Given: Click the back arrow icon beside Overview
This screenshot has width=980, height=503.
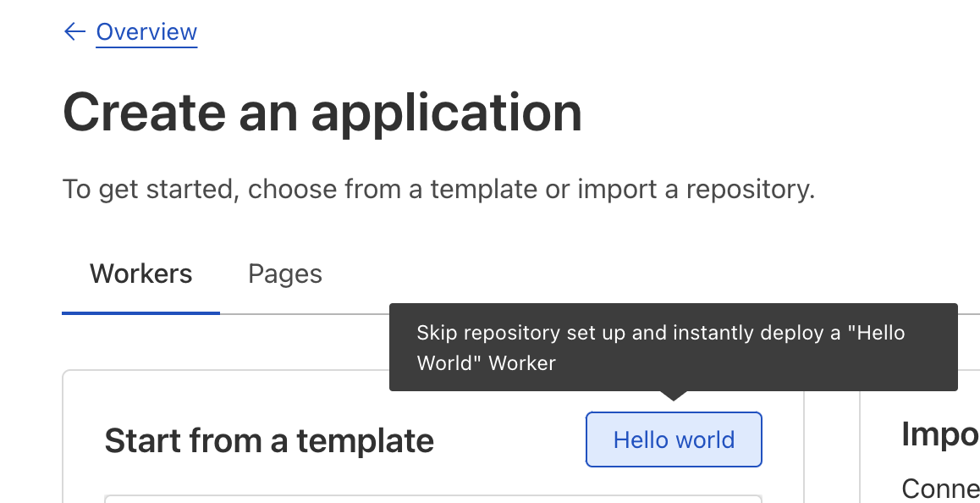Looking at the screenshot, I should (74, 32).
